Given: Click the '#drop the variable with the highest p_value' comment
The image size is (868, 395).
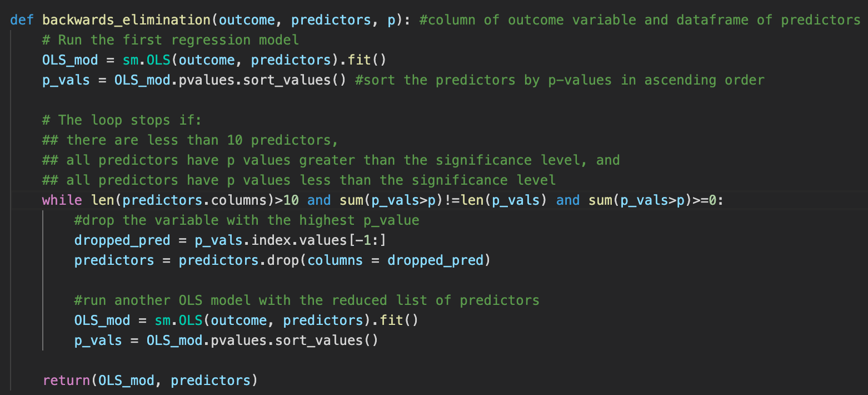Looking at the screenshot, I should 247,220.
